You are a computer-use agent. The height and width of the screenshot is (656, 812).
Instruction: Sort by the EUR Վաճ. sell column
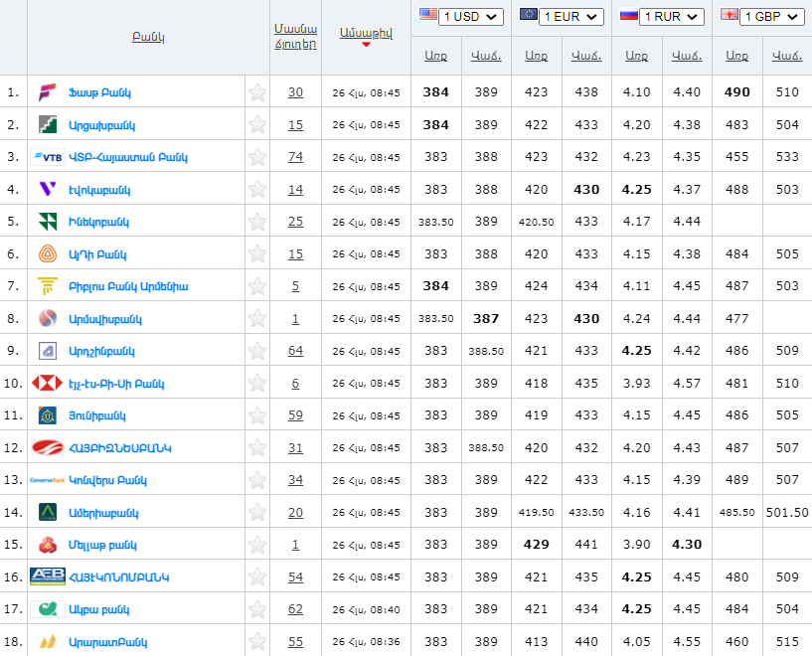tap(586, 56)
